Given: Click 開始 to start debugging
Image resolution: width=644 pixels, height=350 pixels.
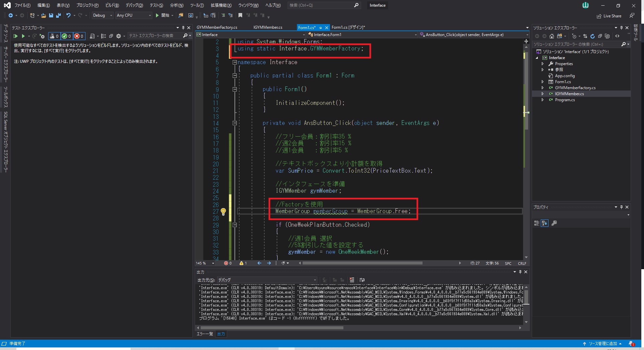Looking at the screenshot, I should [x=164, y=15].
